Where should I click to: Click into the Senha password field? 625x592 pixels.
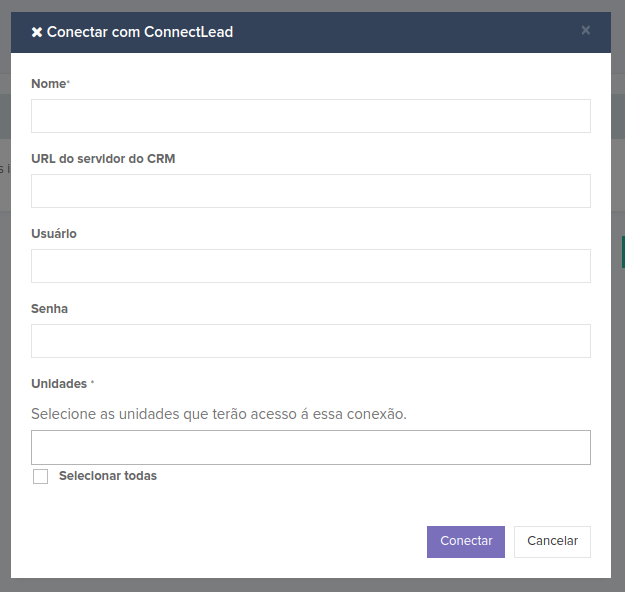click(311, 341)
